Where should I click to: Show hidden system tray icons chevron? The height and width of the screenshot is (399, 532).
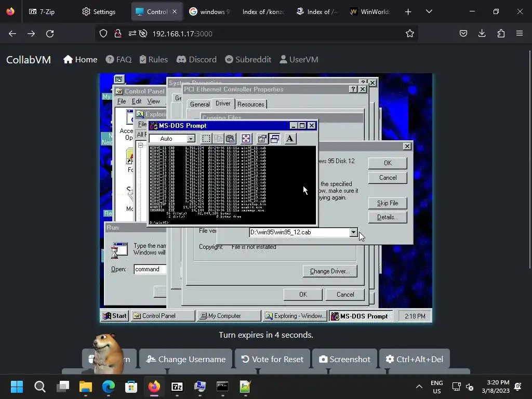click(419, 387)
